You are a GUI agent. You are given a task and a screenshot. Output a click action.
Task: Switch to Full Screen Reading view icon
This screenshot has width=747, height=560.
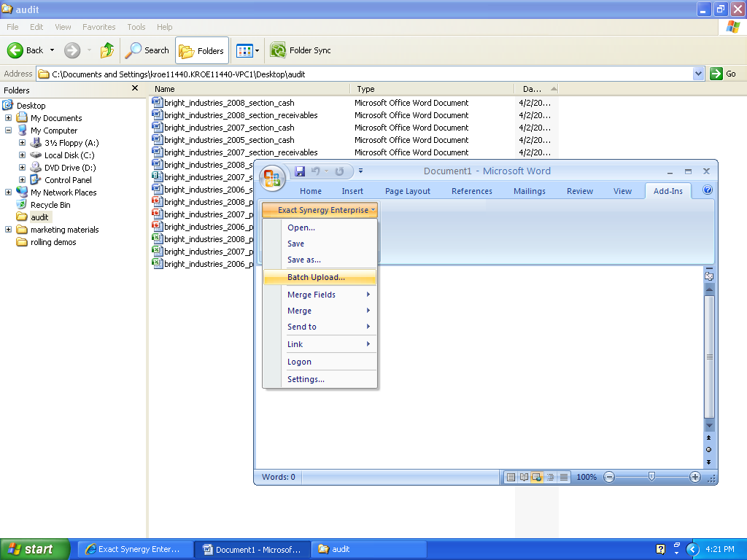click(x=524, y=477)
